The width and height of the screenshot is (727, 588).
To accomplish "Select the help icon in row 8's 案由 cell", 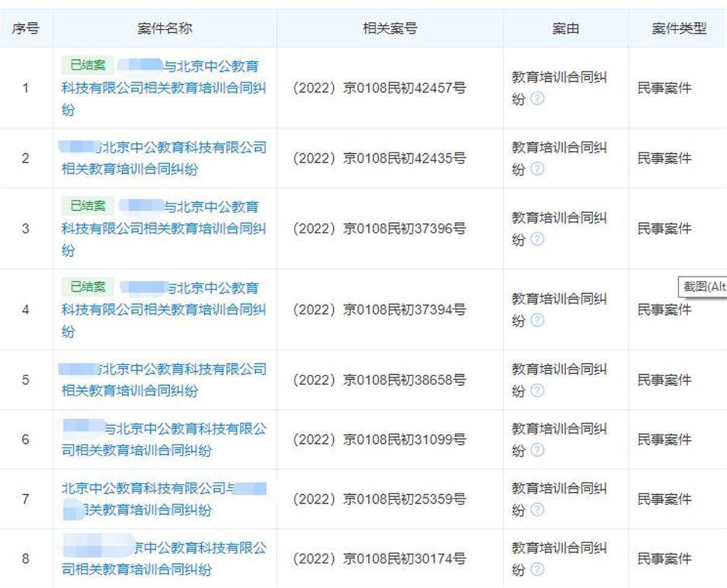I will point(537,569).
